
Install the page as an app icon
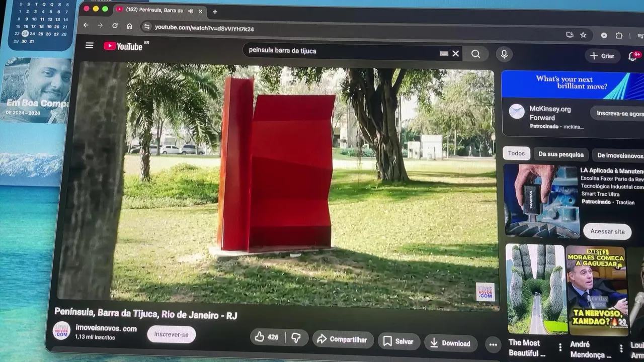click(570, 35)
